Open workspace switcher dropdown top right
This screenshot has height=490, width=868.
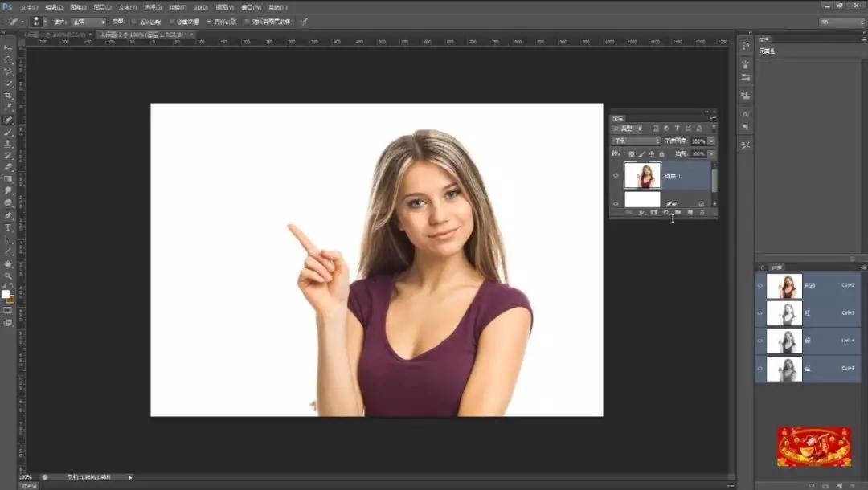841,22
